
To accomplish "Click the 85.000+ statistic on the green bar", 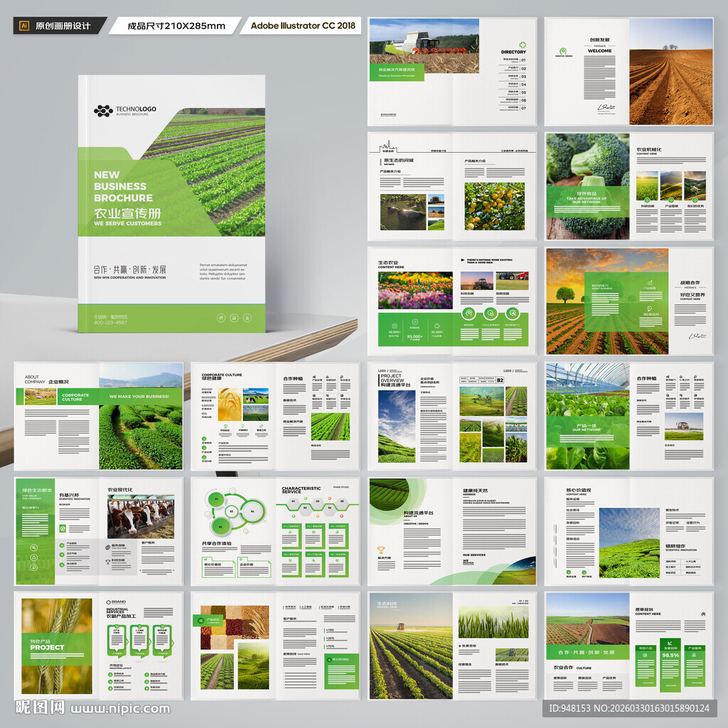I will (414, 336).
